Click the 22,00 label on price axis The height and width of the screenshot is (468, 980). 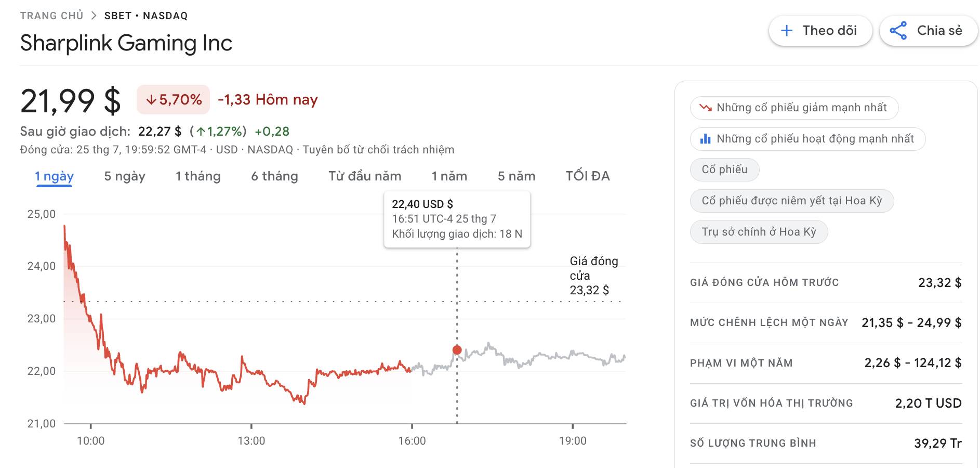pos(42,371)
